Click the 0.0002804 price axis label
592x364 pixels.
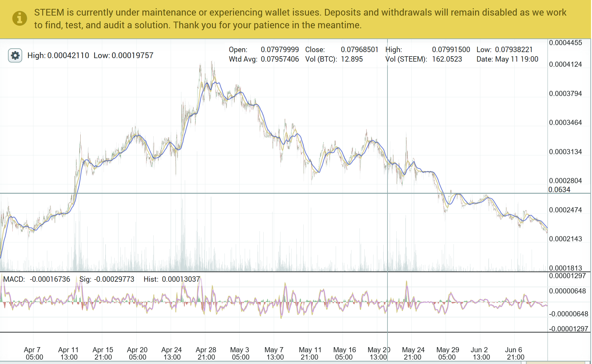566,181
